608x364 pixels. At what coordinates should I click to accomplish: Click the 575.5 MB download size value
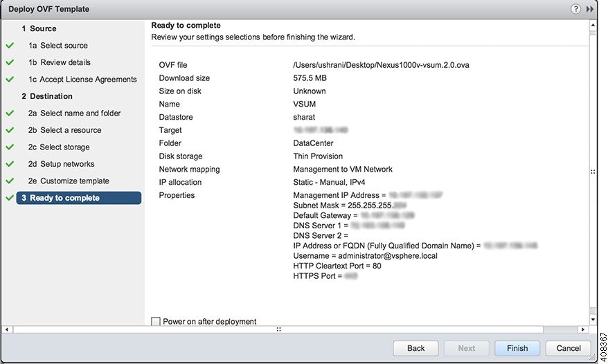(x=310, y=78)
